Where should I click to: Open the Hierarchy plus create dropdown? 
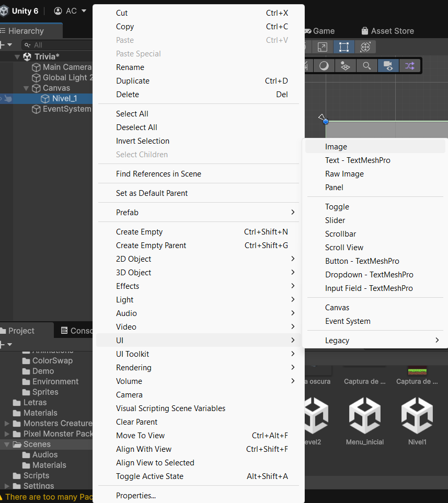pos(6,45)
